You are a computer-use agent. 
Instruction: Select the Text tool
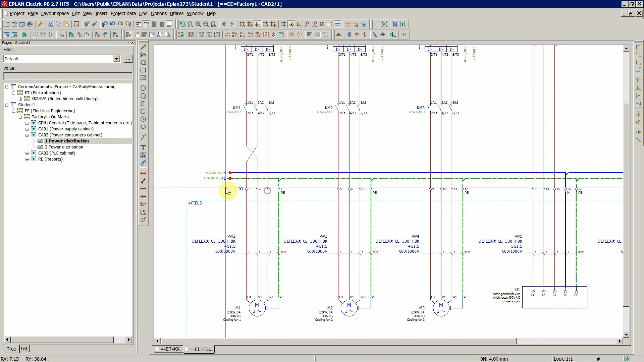pos(143,147)
